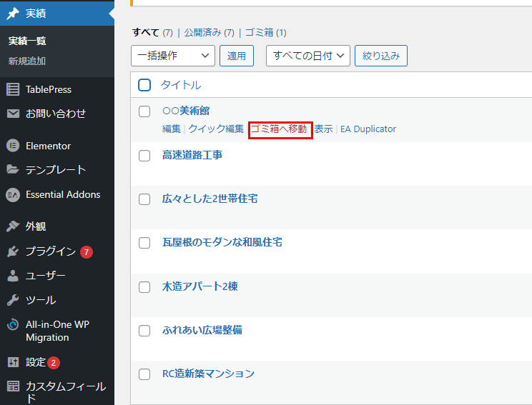Expand the すべての日付 date filter dropdown
The width and height of the screenshot is (532, 405).
click(307, 56)
